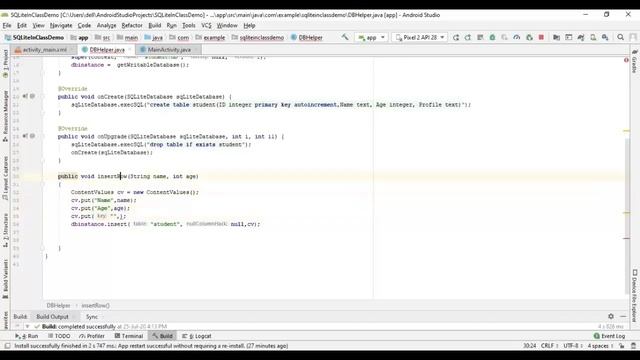Open the Build Variants sidebar
The width and height of the screenshot is (640, 360).
click(5, 279)
